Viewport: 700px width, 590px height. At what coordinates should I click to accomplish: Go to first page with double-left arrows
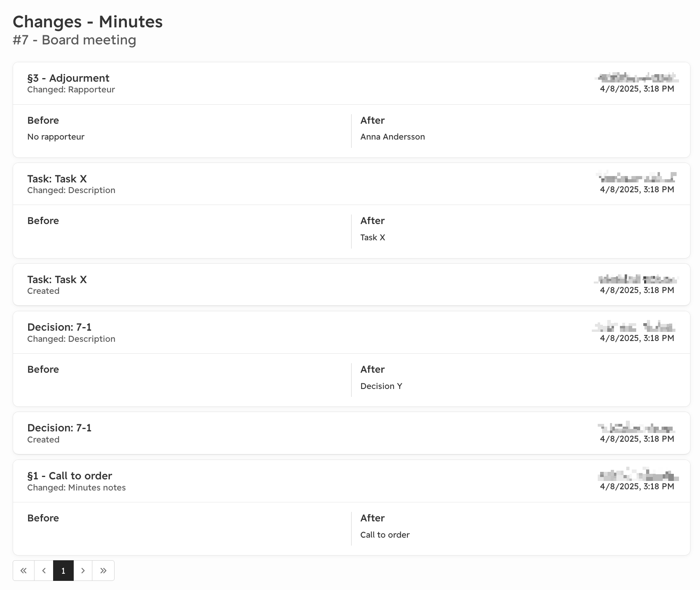click(x=24, y=571)
